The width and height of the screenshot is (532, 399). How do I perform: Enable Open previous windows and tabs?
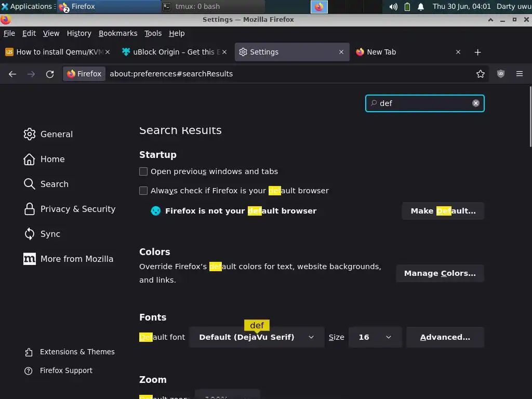pos(143,171)
